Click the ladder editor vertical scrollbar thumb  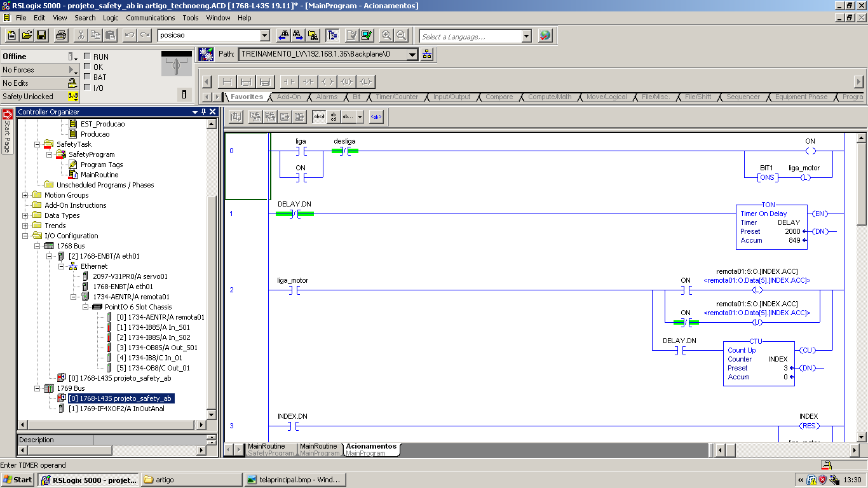[x=862, y=184]
